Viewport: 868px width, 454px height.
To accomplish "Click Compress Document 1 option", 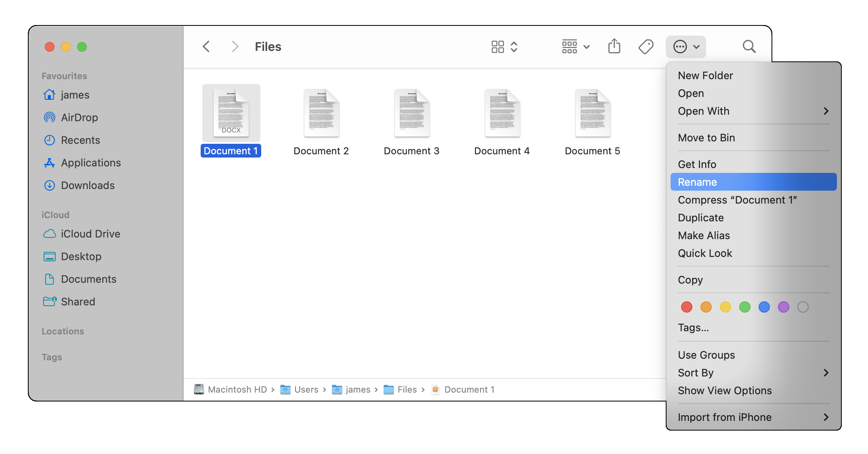I will pyautogui.click(x=737, y=200).
